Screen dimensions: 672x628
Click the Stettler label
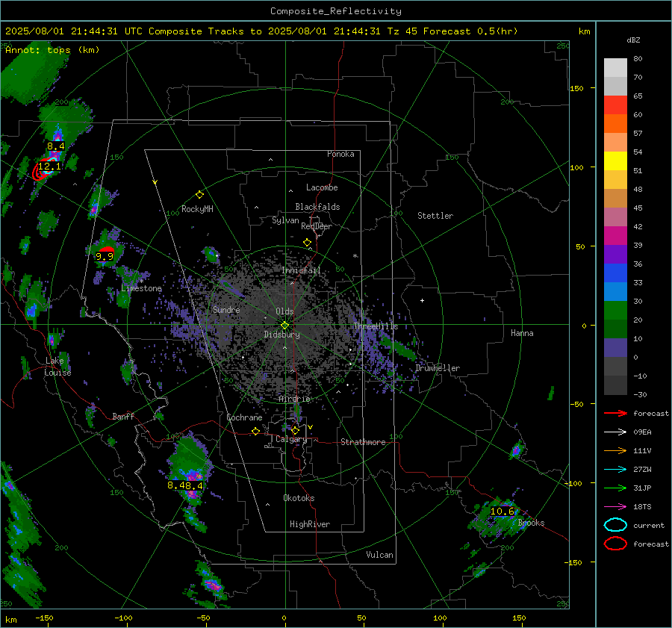[435, 216]
